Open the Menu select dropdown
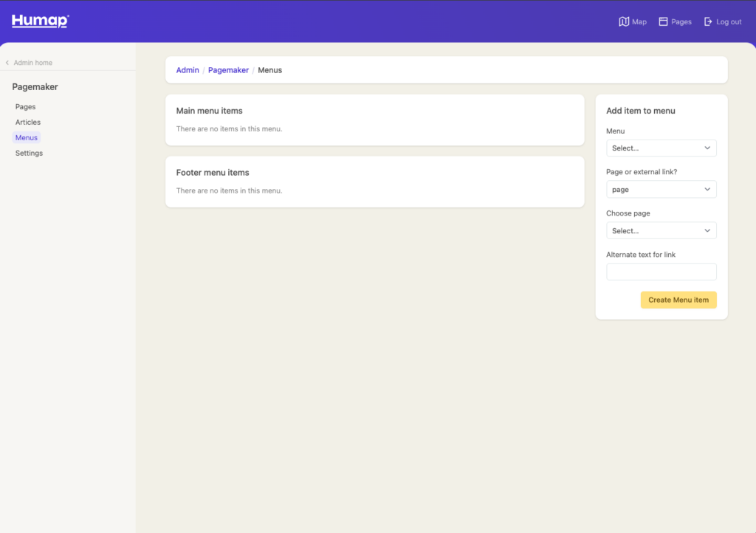The height and width of the screenshot is (533, 756). [x=661, y=148]
